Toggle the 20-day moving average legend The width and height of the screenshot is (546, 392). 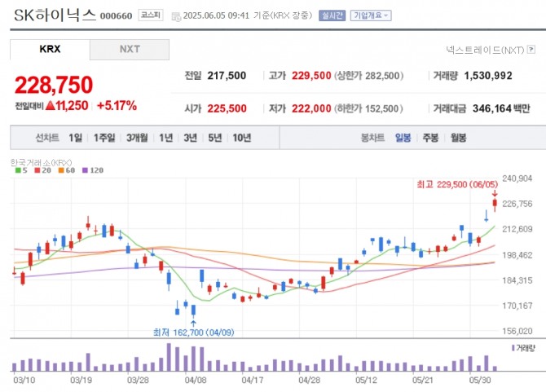(42, 170)
